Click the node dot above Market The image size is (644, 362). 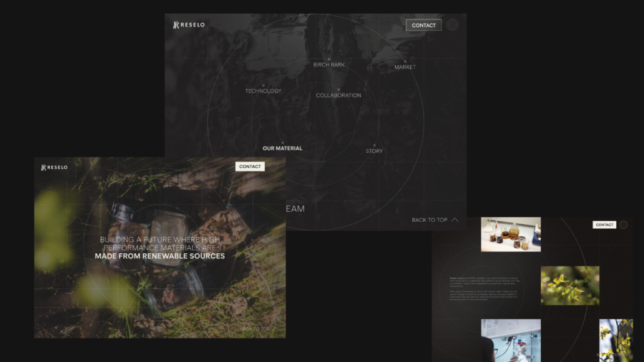click(x=405, y=62)
